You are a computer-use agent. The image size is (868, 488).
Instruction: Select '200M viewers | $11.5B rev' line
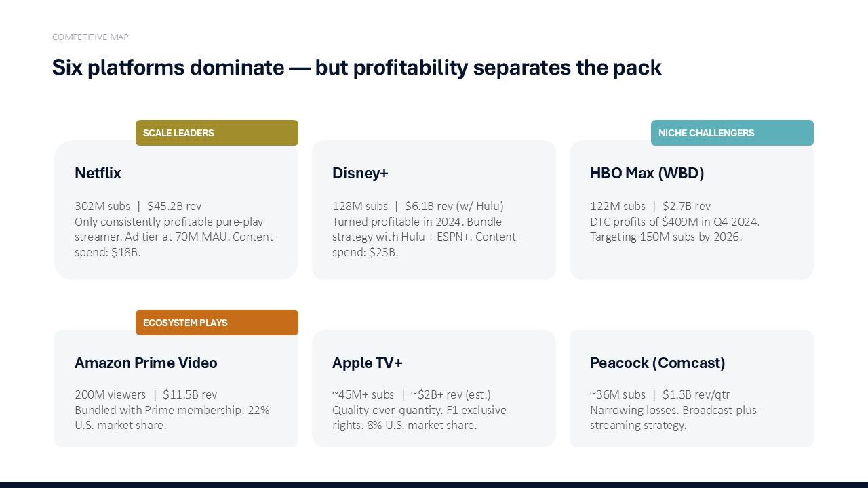pyautogui.click(x=146, y=394)
